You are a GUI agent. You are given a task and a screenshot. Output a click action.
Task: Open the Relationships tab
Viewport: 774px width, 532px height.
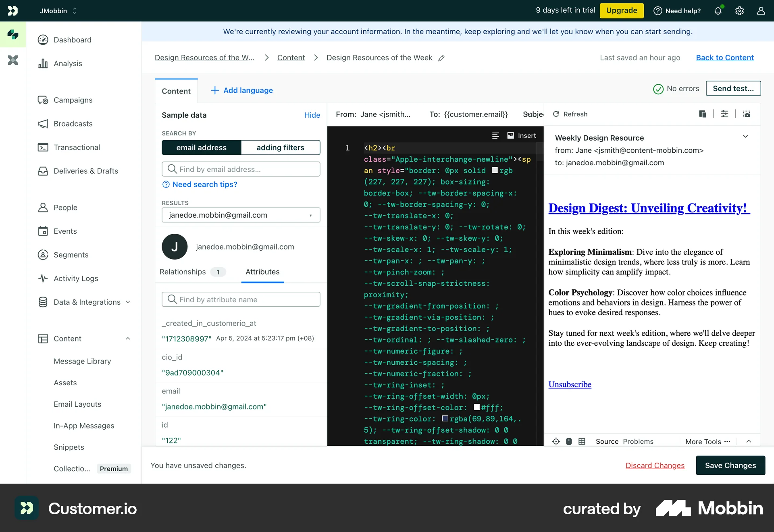pyautogui.click(x=182, y=272)
